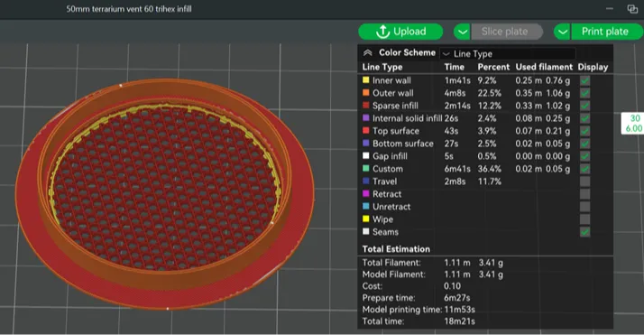644x335 pixels.
Task: Click the green Custom color swatch
Action: (x=365, y=169)
